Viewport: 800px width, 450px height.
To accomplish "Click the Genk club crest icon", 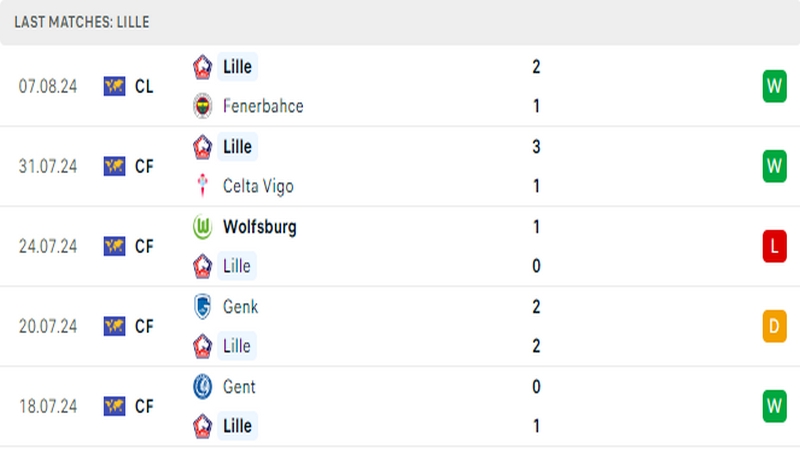I will pyautogui.click(x=203, y=307).
